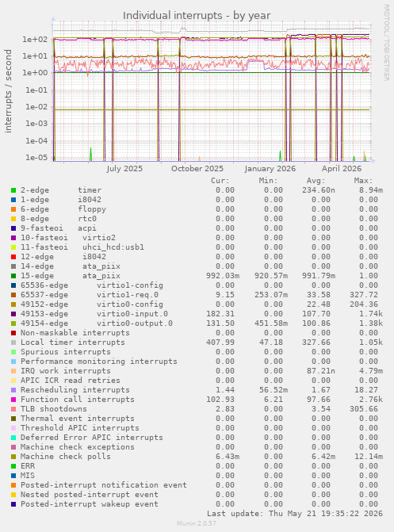Click the 'January 2026' x-axis label

pyautogui.click(x=270, y=169)
